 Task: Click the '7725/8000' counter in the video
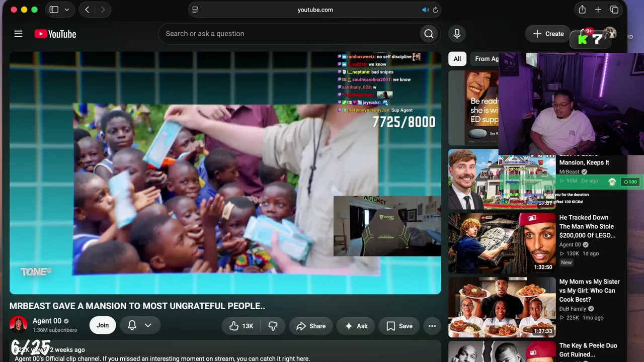point(404,122)
